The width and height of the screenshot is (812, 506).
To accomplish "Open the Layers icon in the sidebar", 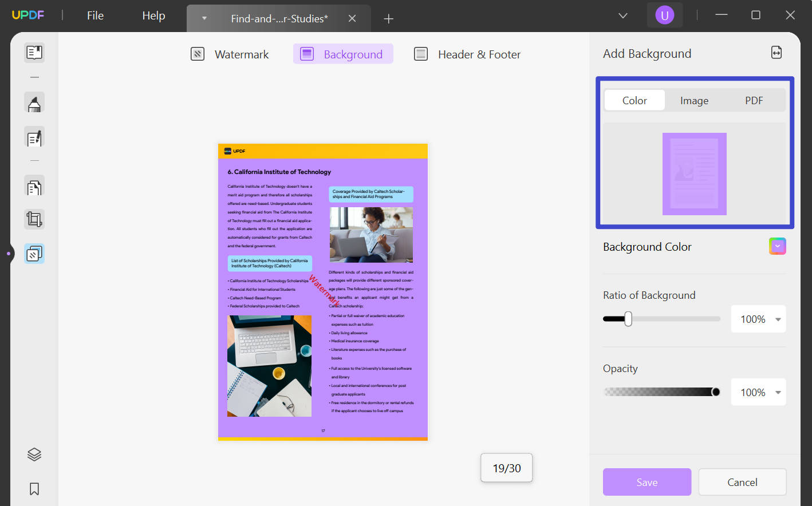I will tap(34, 454).
